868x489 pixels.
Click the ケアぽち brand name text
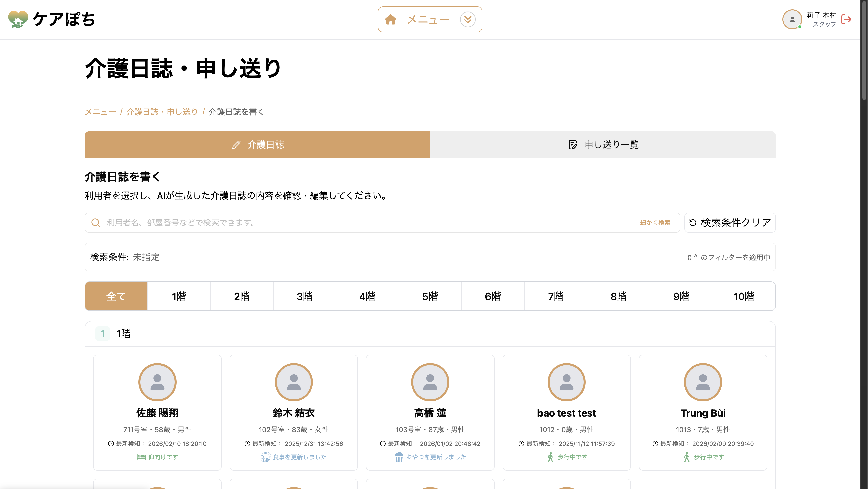[64, 19]
